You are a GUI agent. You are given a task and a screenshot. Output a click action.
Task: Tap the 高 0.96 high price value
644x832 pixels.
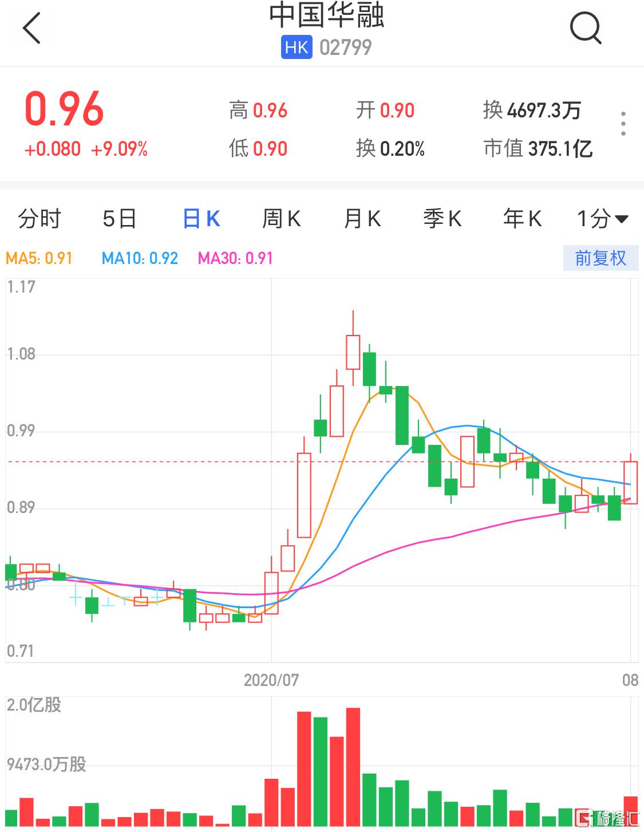point(258,111)
